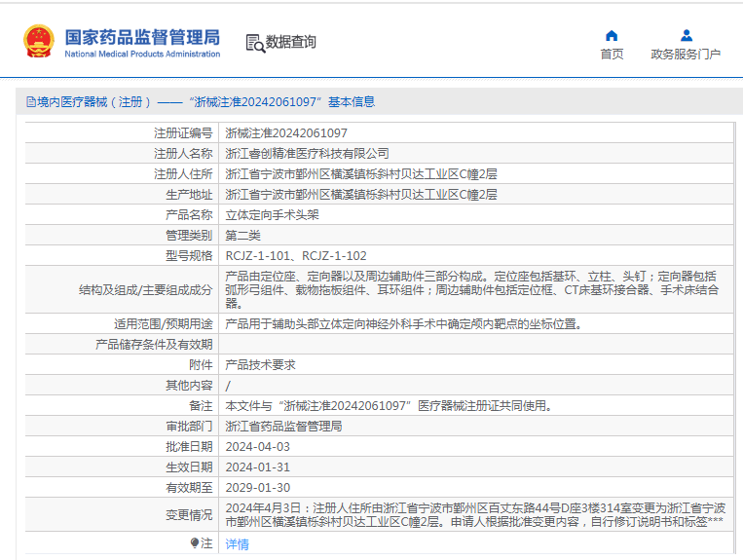Click the 管理类别 row label
The width and height of the screenshot is (743, 560).
point(189,235)
